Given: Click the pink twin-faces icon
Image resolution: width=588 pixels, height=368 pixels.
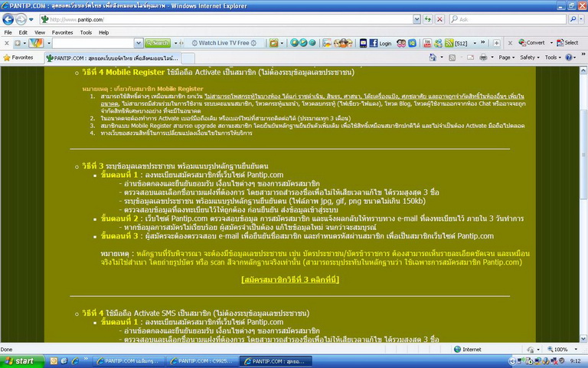Looking at the screenshot, I should pos(401,43).
